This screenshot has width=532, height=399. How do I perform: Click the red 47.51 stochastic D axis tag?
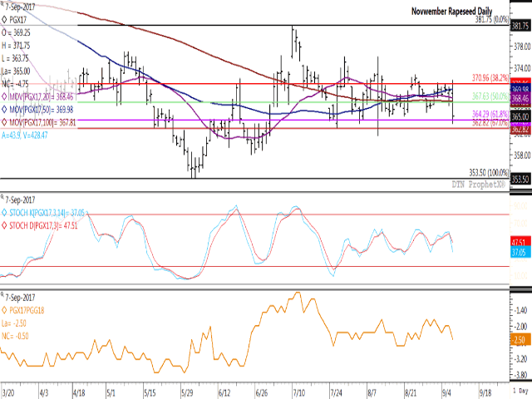tap(520, 242)
